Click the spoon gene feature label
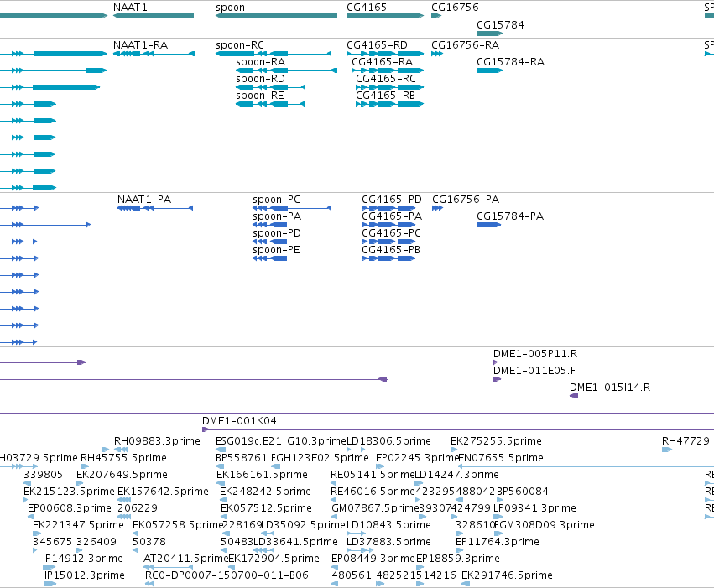The height and width of the screenshot is (588, 714). pyautogui.click(x=231, y=8)
